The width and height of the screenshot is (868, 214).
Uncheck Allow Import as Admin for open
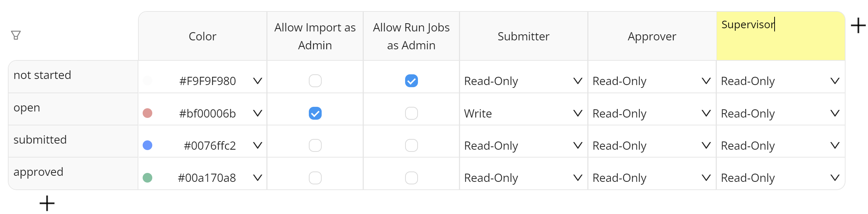[x=315, y=113]
